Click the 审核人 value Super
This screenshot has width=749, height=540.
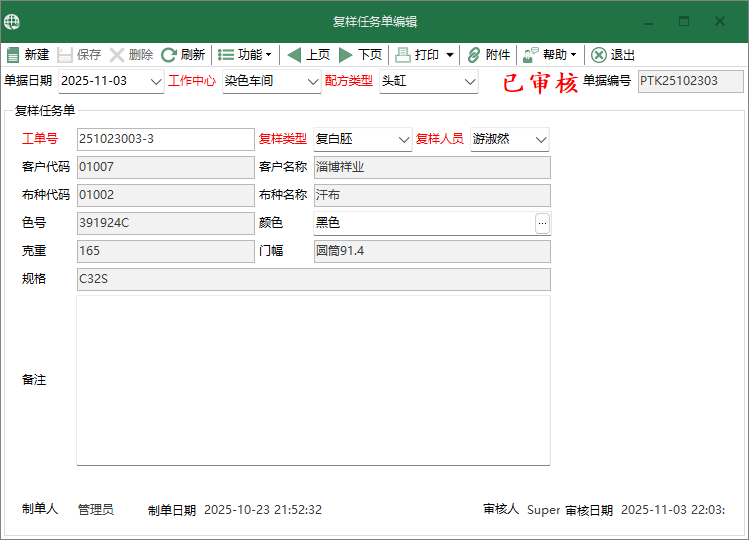543,510
